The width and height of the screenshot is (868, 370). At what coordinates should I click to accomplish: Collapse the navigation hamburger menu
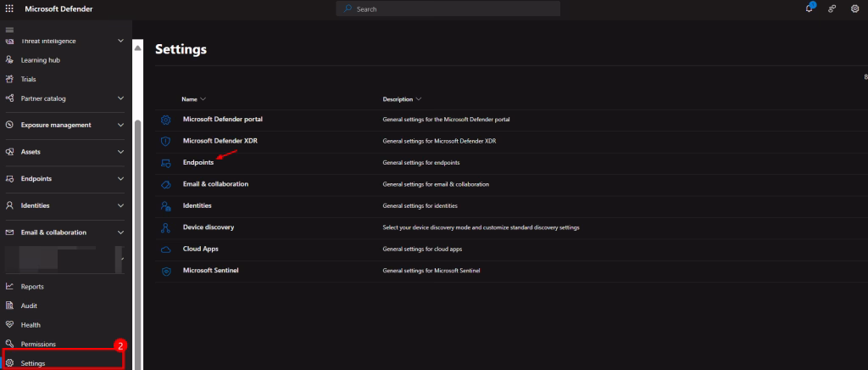(x=9, y=30)
